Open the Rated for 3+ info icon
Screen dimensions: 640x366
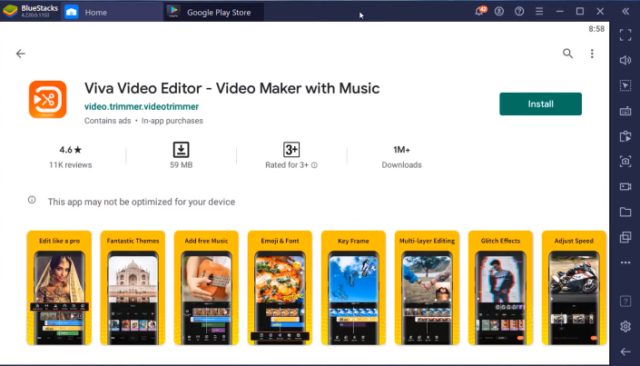[314, 165]
